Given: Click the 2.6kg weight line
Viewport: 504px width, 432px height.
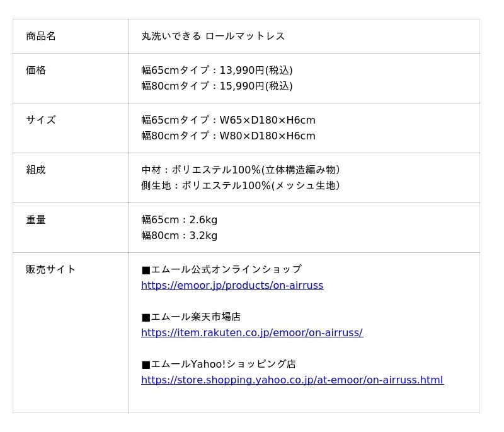Looking at the screenshot, I should [179, 220].
